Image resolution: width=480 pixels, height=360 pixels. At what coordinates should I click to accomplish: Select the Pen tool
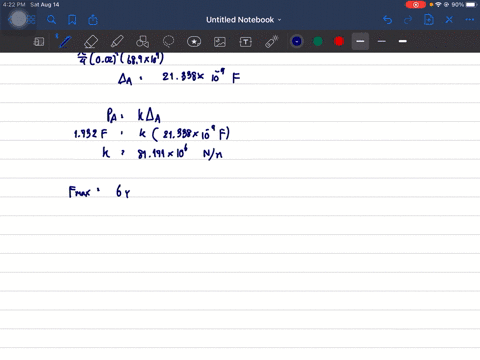tap(65, 42)
